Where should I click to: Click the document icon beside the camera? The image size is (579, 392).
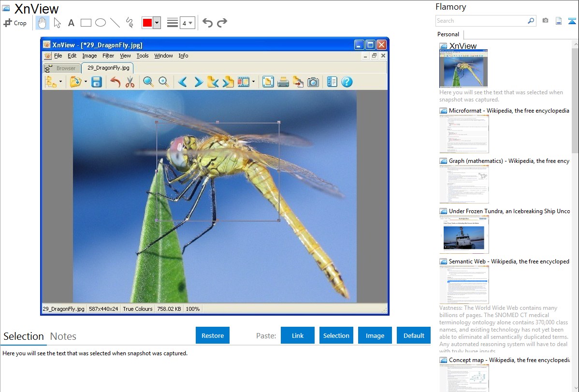(559, 21)
